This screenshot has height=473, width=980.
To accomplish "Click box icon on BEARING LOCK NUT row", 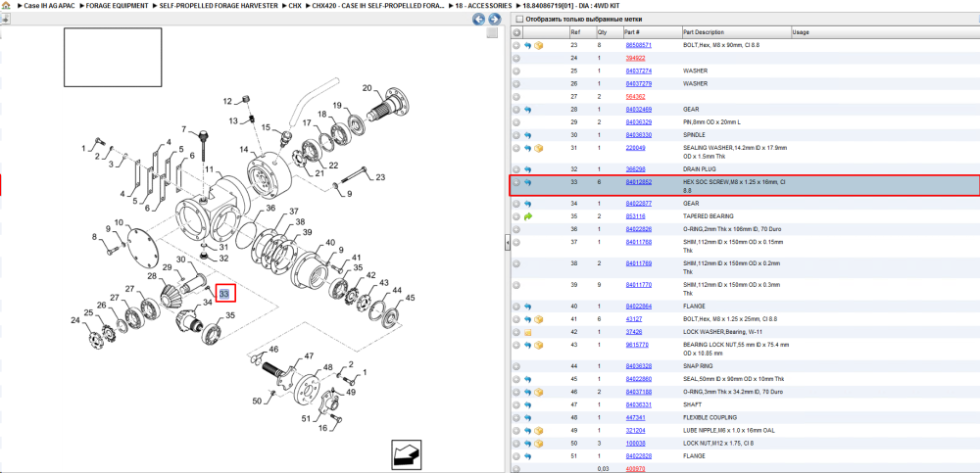I will pos(538,345).
